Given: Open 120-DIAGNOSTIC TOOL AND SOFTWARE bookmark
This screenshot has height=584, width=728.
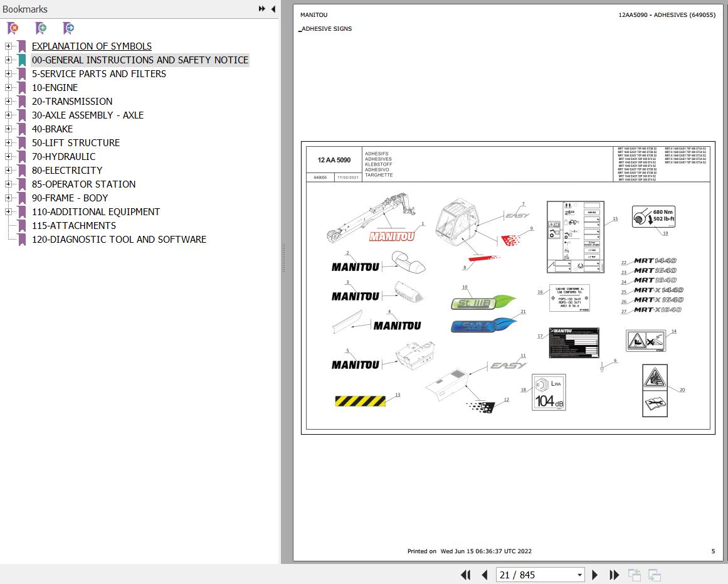Looking at the screenshot, I should click(119, 239).
